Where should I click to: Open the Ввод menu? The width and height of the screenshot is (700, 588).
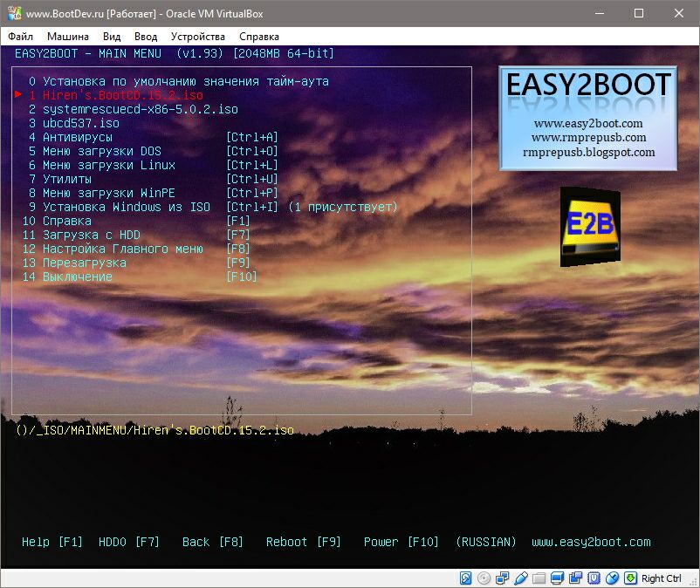pos(146,37)
